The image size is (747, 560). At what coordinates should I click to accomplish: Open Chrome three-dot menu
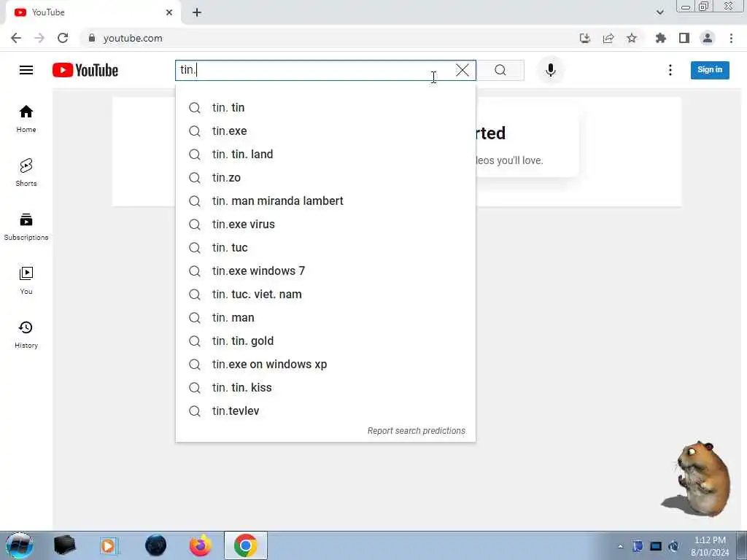click(731, 38)
